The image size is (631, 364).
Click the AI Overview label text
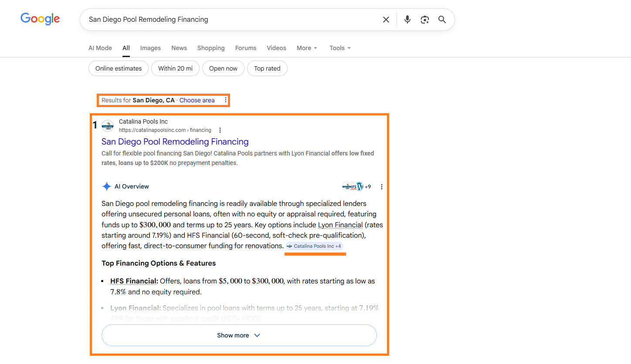pos(132,186)
